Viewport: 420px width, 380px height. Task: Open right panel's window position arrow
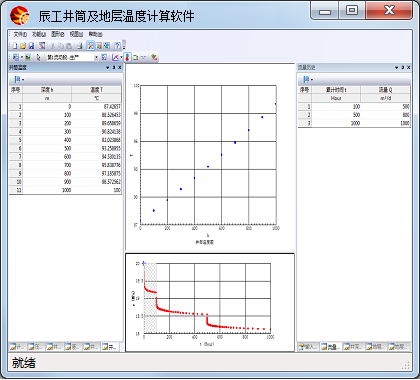pos(396,67)
